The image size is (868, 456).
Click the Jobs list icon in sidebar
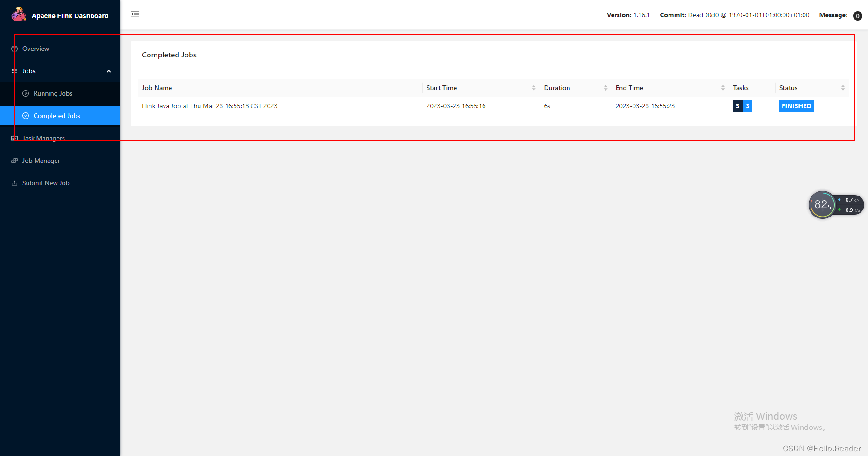tap(14, 71)
